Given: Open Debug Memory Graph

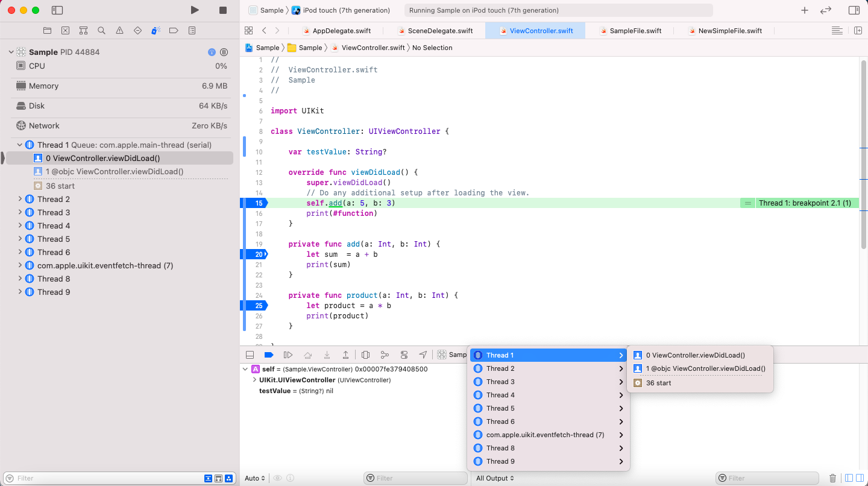Looking at the screenshot, I should pyautogui.click(x=385, y=355).
